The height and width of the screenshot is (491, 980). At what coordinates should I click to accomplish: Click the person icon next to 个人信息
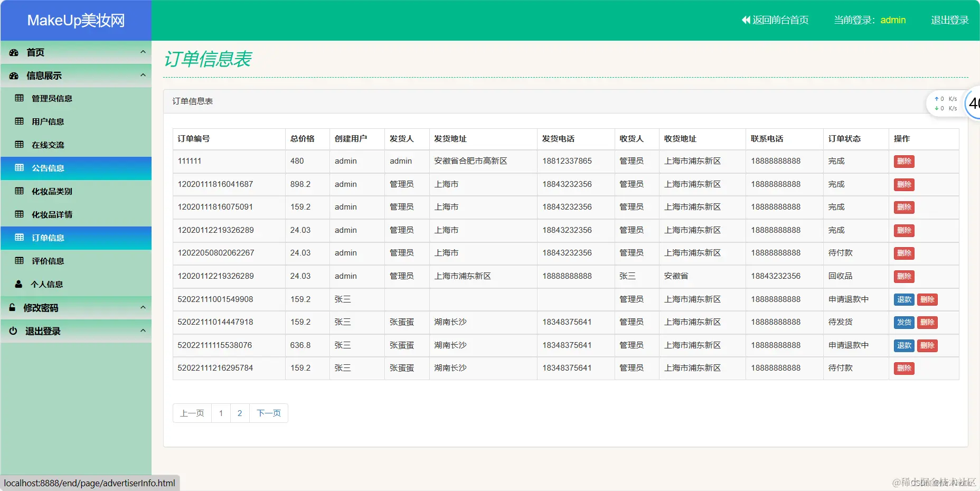click(19, 284)
